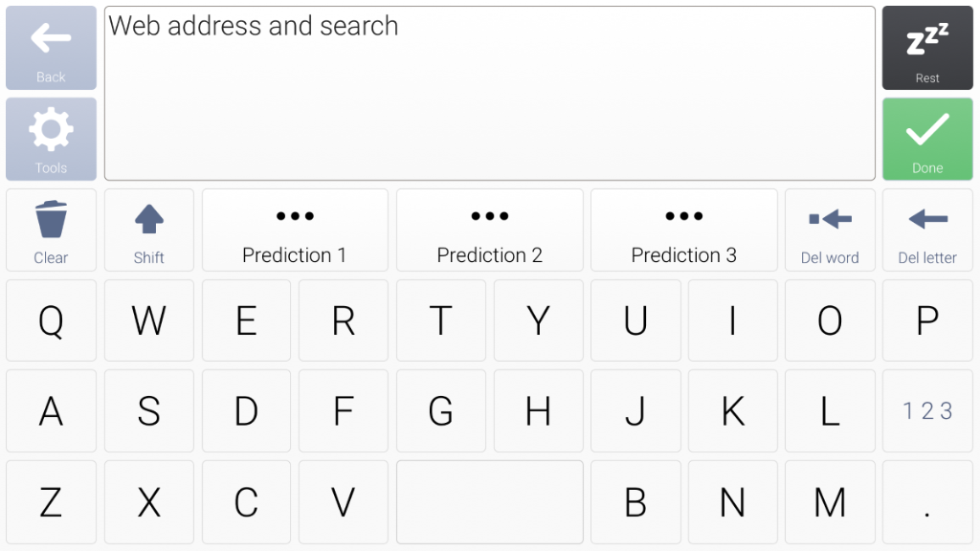Tap the letter M key
This screenshot has height=551, width=980.
tap(830, 502)
